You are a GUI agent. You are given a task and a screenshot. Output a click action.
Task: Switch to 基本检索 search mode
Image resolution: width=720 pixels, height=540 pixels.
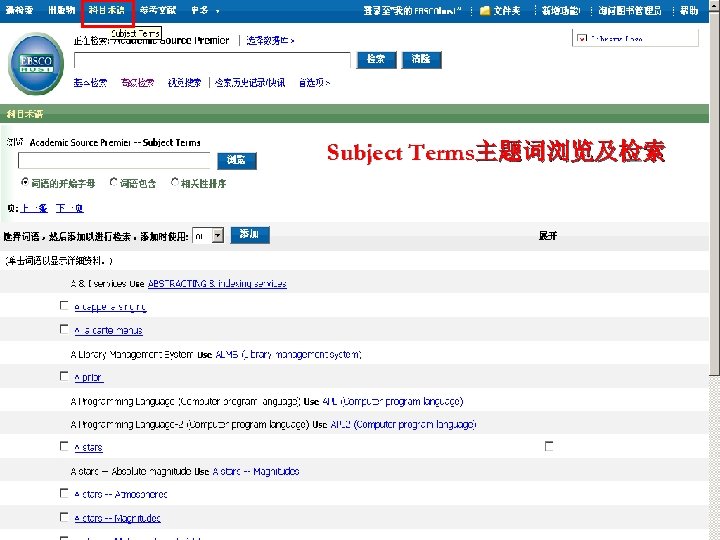click(90, 83)
